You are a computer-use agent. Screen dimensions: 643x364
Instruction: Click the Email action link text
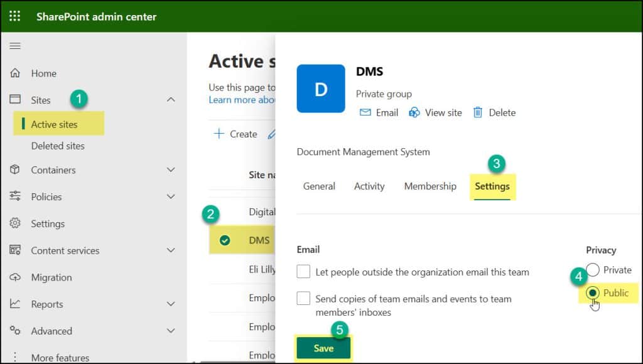pos(387,113)
